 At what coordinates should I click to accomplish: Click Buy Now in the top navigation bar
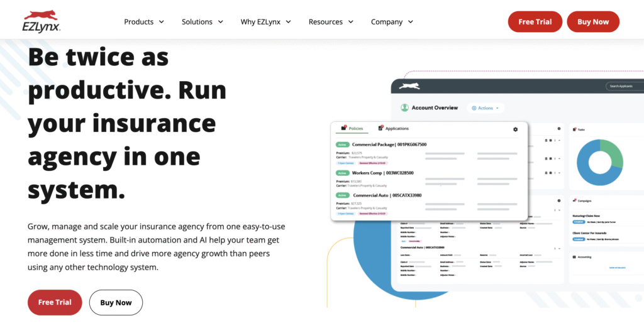point(593,22)
